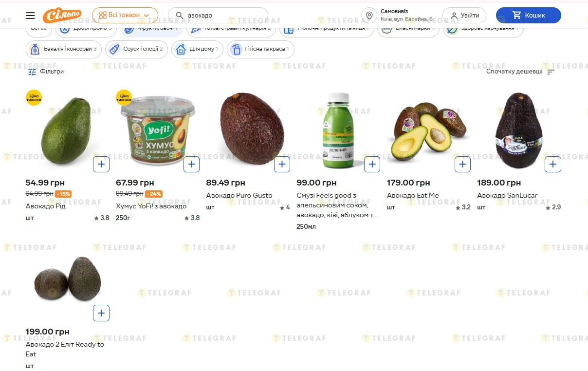Select the Бакалія і консерви category chip
The image size is (588, 371).
coord(64,49)
